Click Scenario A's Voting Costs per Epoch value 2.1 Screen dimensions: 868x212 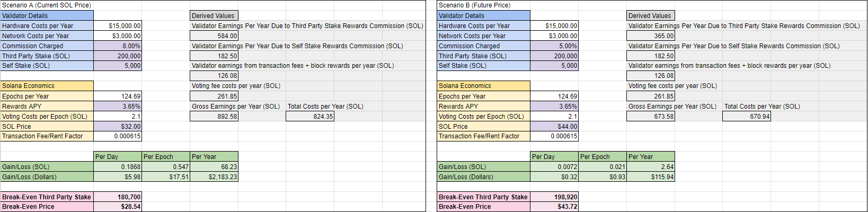[x=118, y=117]
